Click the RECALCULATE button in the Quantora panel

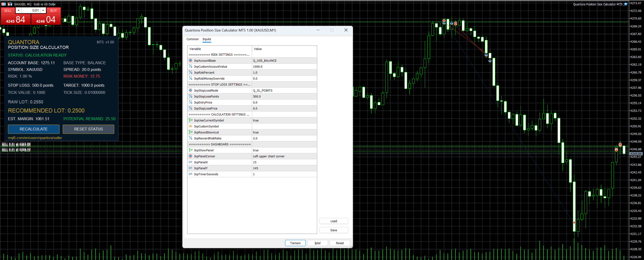pos(34,129)
